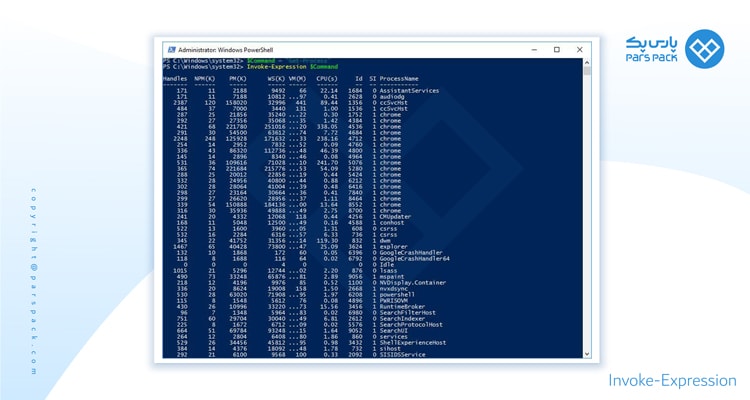Click the vertical copyright@parspack.com text
The height and width of the screenshot is (400, 750).
click(33, 282)
